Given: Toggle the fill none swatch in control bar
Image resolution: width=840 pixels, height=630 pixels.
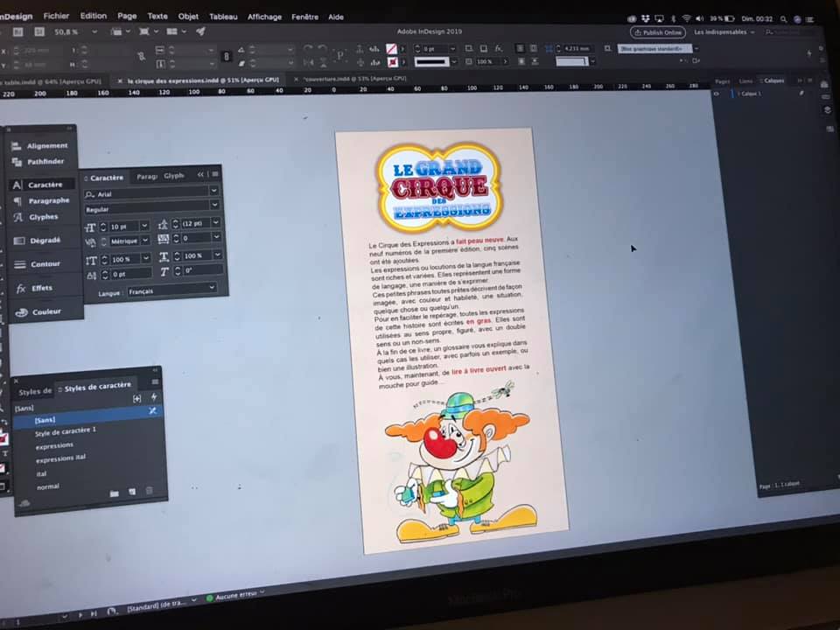Looking at the screenshot, I should tap(392, 49).
